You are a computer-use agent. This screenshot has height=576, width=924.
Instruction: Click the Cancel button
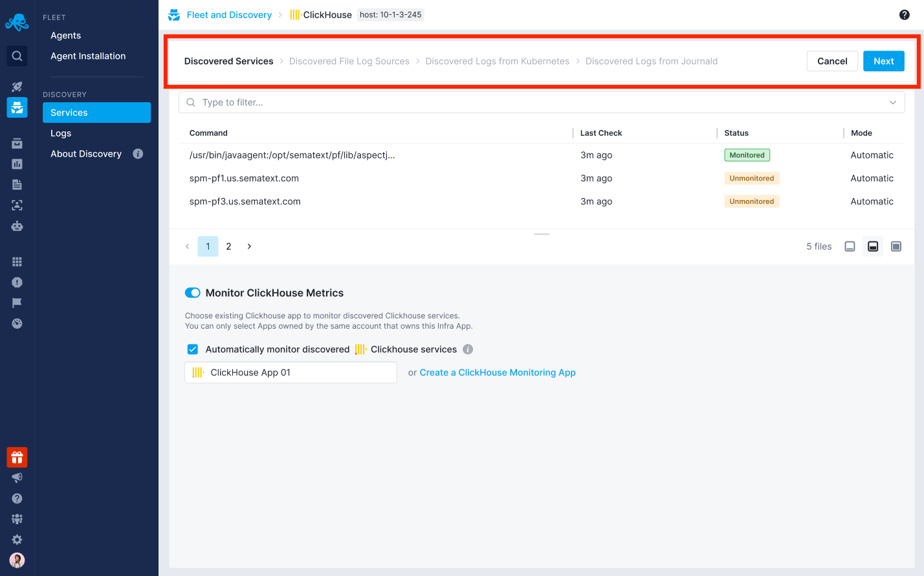pos(832,61)
